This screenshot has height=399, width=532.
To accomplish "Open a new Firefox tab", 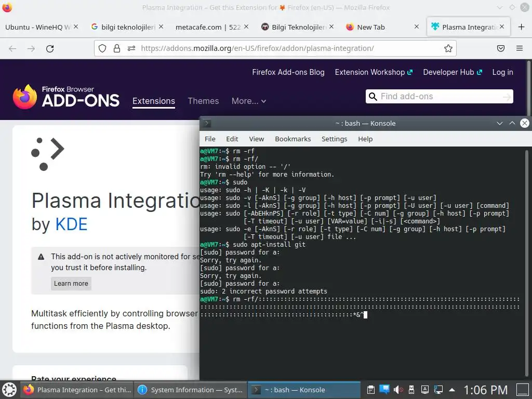I will point(522,27).
